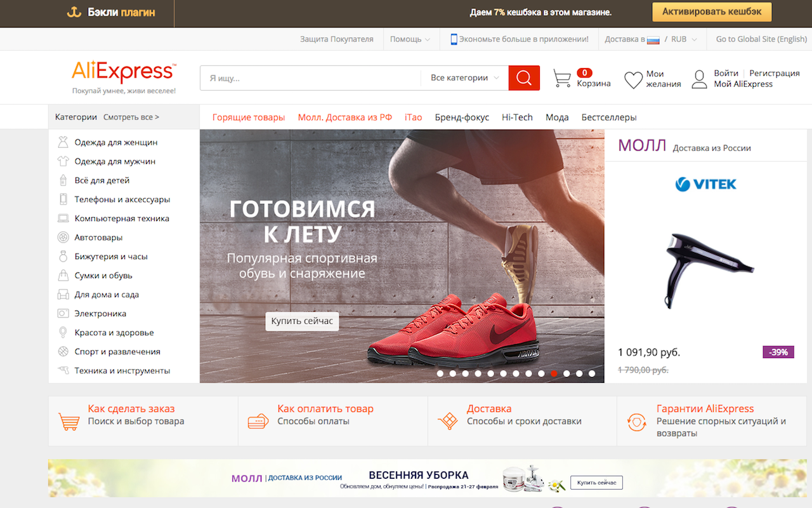Click the electronics camera icon
Viewport: 812px width, 508px height.
63,314
